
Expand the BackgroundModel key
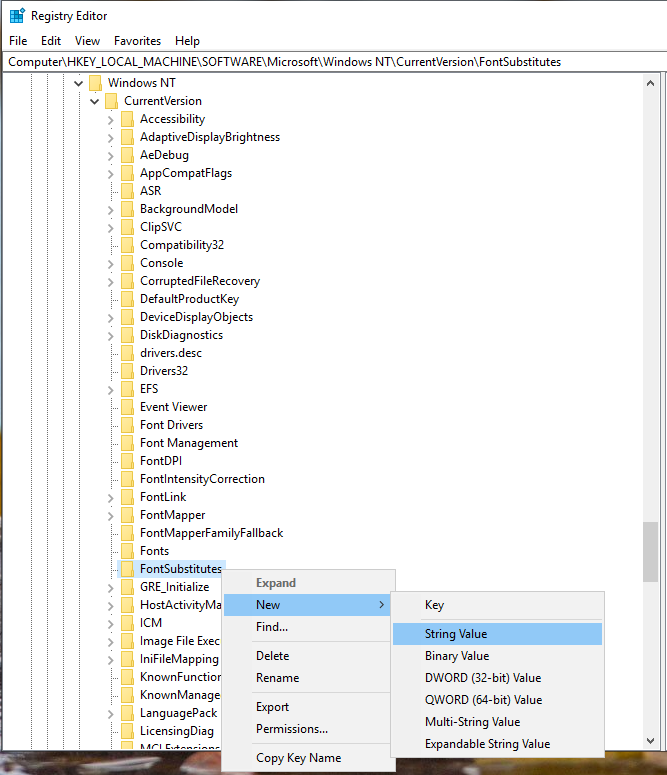point(111,210)
